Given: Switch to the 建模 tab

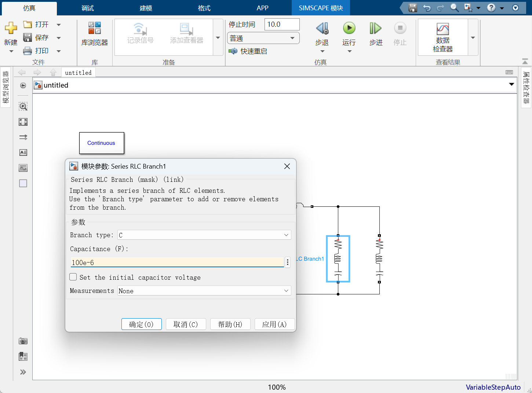Looking at the screenshot, I should (x=146, y=8).
